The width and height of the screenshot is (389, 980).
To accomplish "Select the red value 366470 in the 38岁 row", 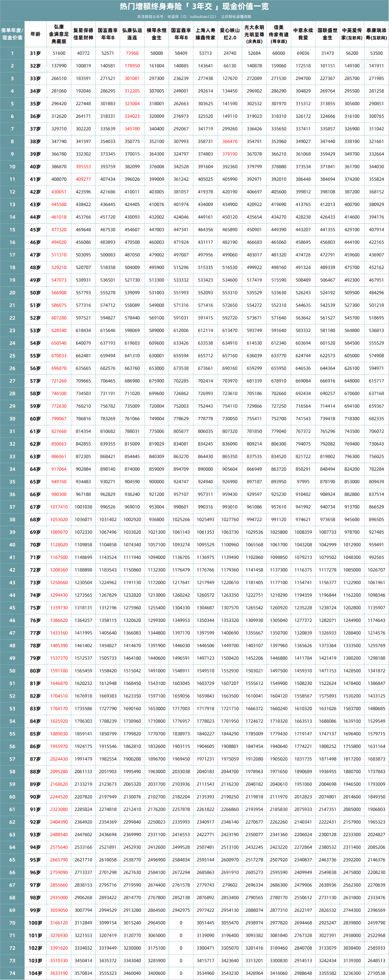I will click(x=230, y=141).
